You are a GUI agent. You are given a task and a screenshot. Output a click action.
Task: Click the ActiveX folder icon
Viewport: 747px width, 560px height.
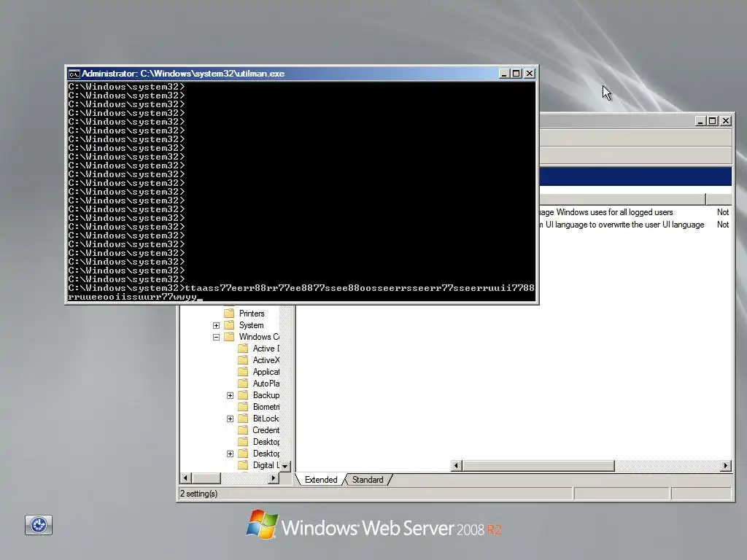click(243, 360)
